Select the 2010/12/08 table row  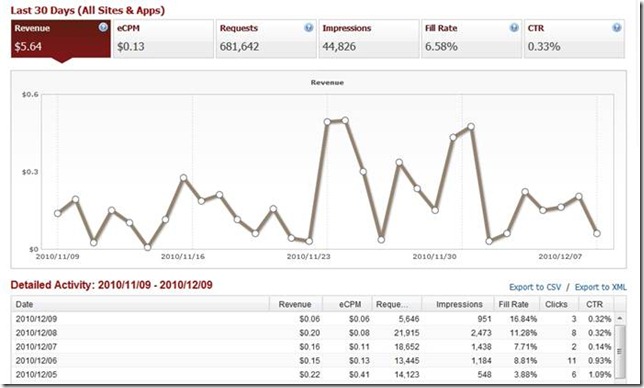313,333
